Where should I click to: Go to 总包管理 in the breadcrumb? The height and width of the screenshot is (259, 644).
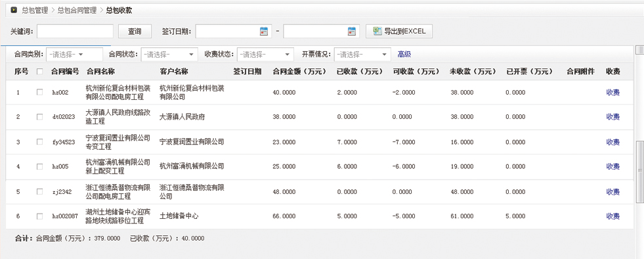[35, 11]
